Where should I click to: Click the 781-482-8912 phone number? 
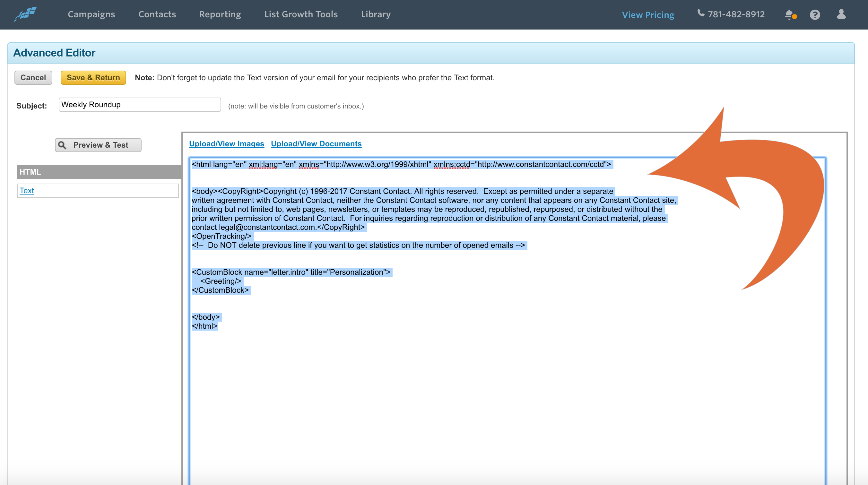click(736, 14)
